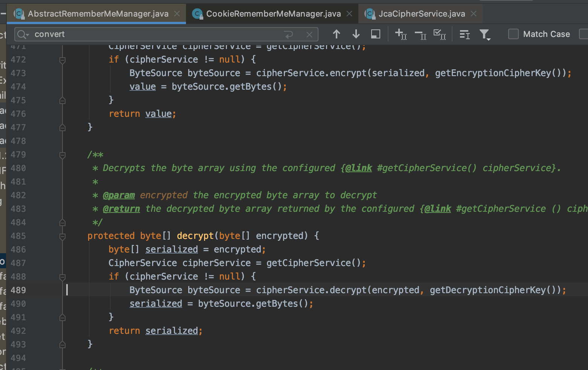The height and width of the screenshot is (370, 588).
Task: Click 'cipherService.encrypt' call on line 473
Action: pos(311,73)
